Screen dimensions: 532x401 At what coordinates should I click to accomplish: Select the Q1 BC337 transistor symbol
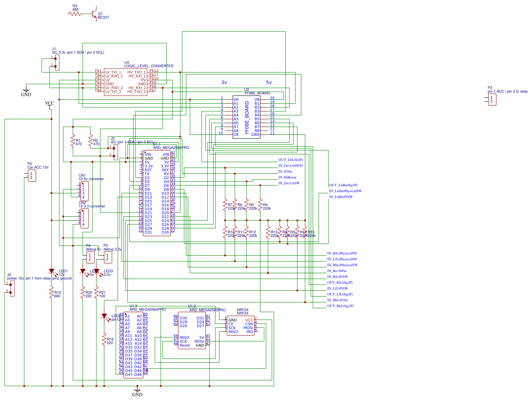click(x=94, y=14)
